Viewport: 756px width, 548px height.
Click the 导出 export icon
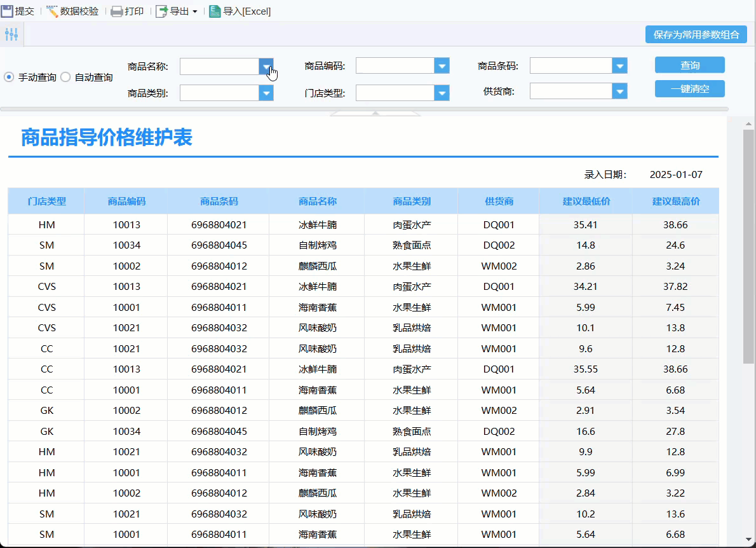(161, 11)
